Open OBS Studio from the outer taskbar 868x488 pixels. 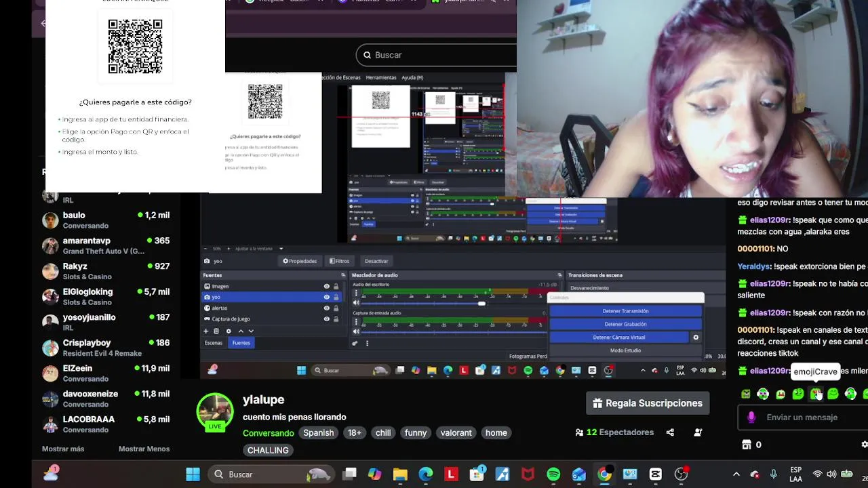681,474
